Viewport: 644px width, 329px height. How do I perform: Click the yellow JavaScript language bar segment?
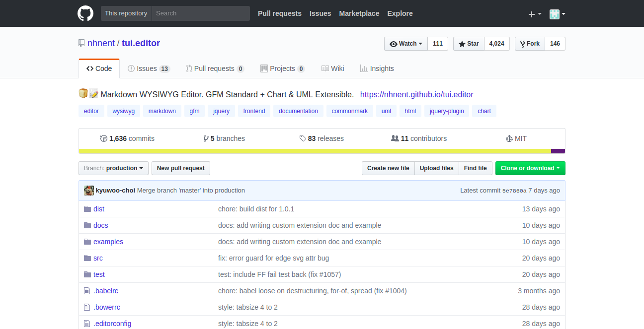pyautogui.click(x=315, y=151)
